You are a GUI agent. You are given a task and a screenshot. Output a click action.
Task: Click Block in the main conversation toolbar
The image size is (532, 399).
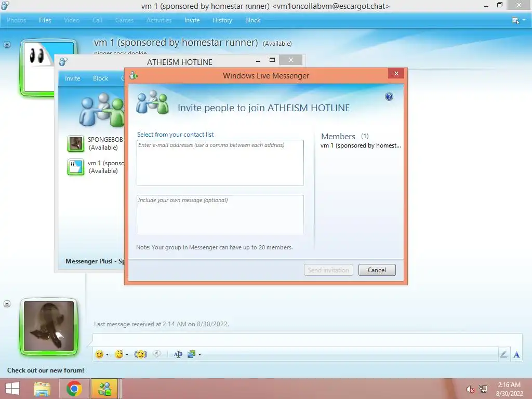point(253,20)
